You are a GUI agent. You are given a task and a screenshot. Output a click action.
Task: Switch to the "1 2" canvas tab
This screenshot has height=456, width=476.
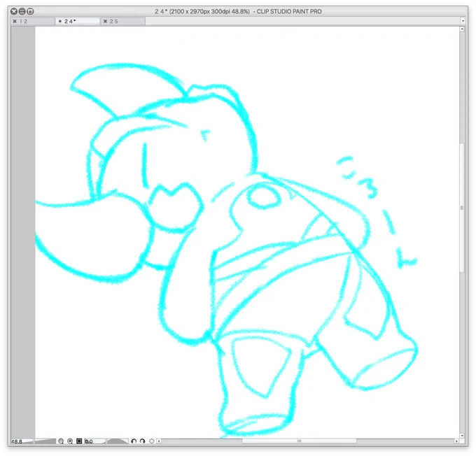(33, 21)
